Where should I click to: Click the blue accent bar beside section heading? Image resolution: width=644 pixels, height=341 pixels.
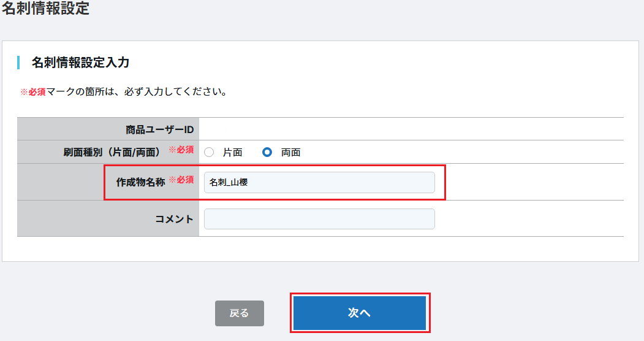19,63
